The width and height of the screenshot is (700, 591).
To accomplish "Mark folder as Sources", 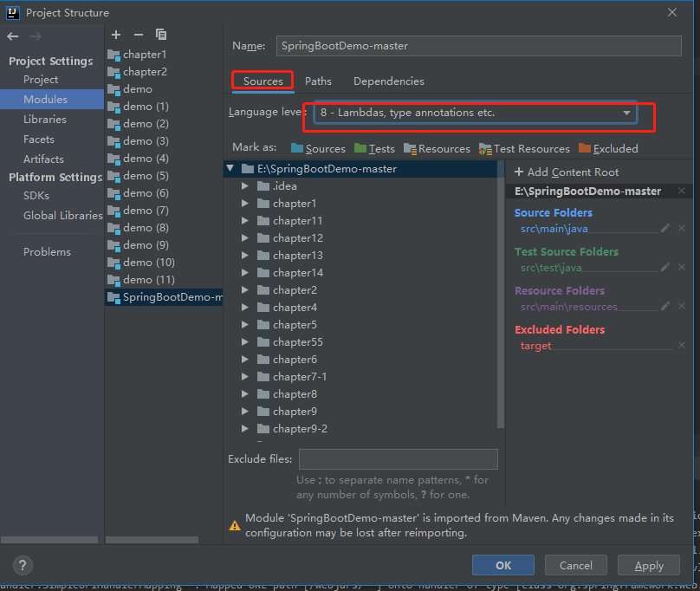I will (x=318, y=149).
